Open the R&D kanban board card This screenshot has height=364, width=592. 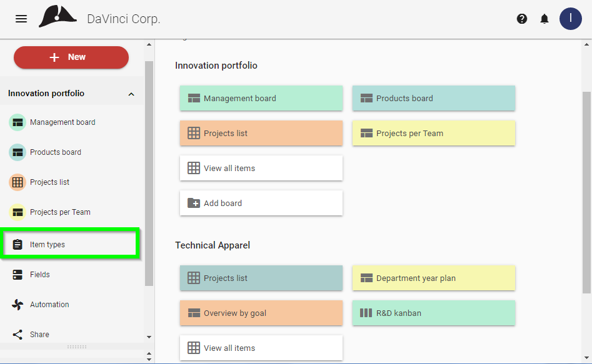click(434, 313)
